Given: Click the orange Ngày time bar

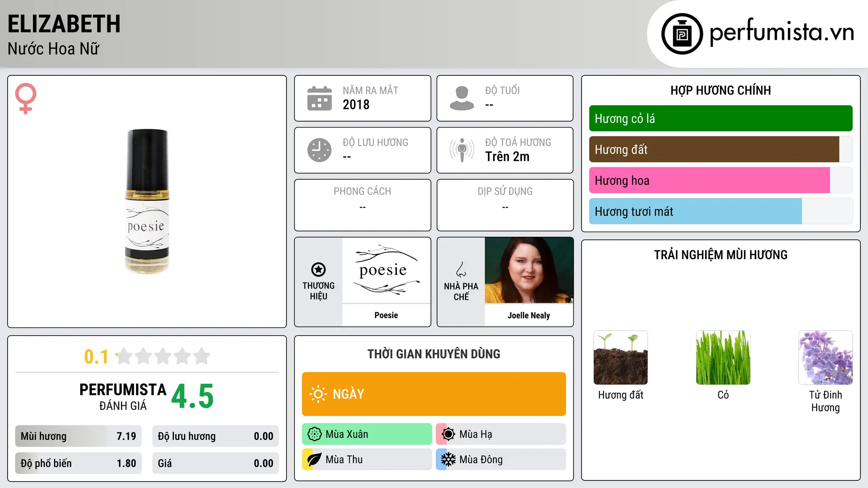Looking at the screenshot, I should click(x=434, y=394).
